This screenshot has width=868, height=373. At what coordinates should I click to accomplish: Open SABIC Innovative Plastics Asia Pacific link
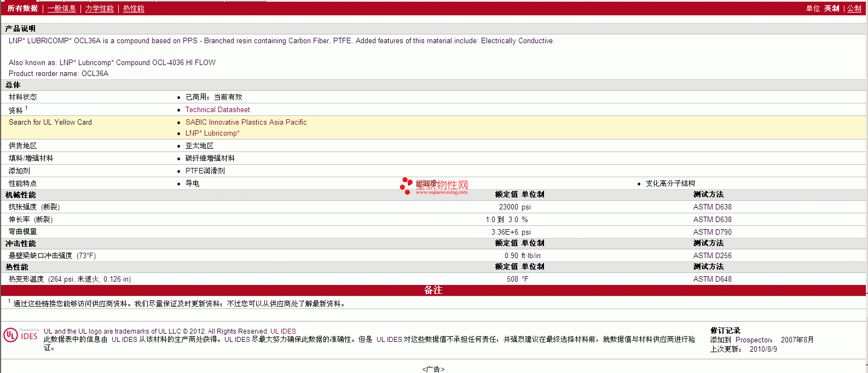coord(246,122)
